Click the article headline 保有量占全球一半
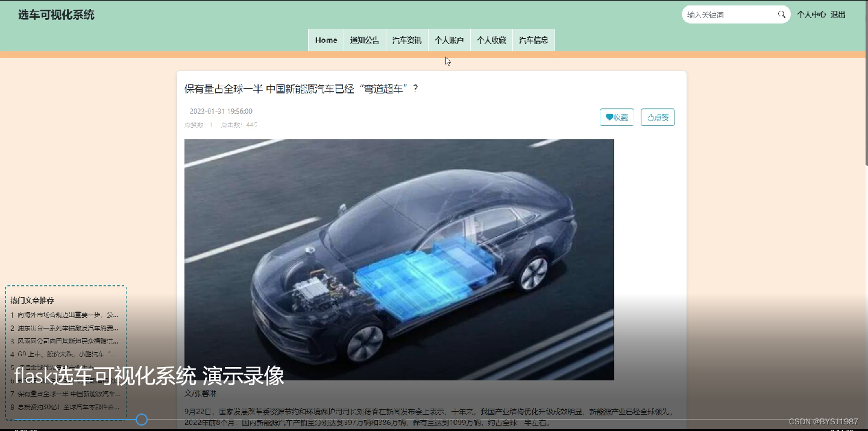The height and width of the screenshot is (431, 868). tap(301, 89)
